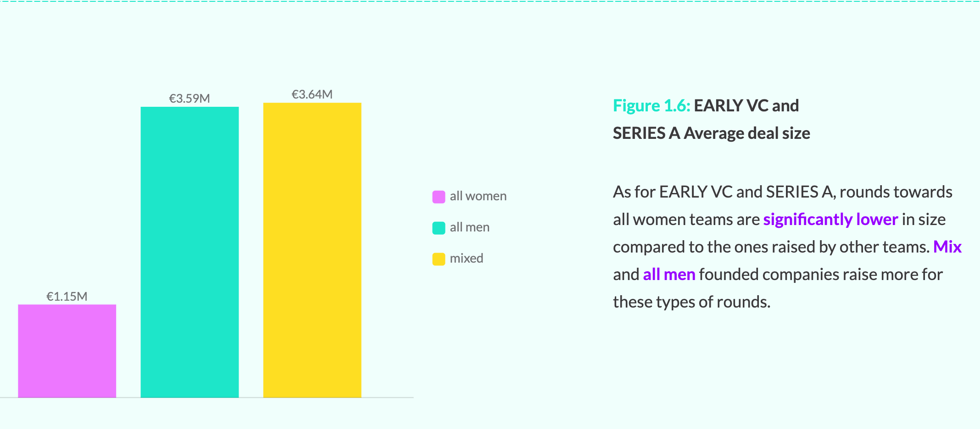
Task: Click the €3.59M value label
Action: (189, 99)
